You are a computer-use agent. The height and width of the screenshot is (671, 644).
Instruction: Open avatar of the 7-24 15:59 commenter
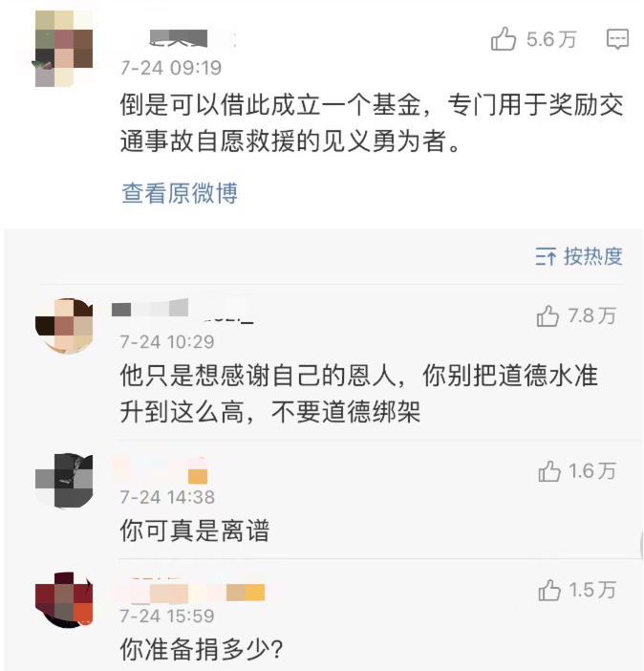point(63,600)
